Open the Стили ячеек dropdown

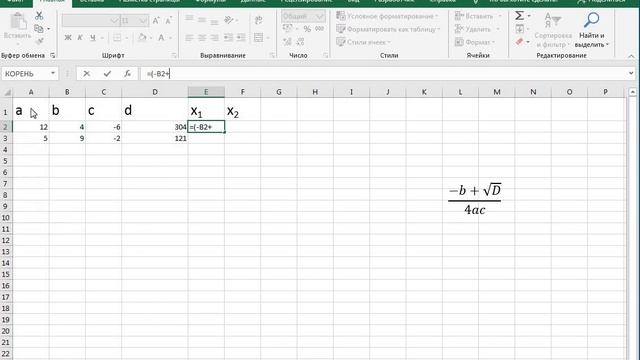pyautogui.click(x=363, y=42)
